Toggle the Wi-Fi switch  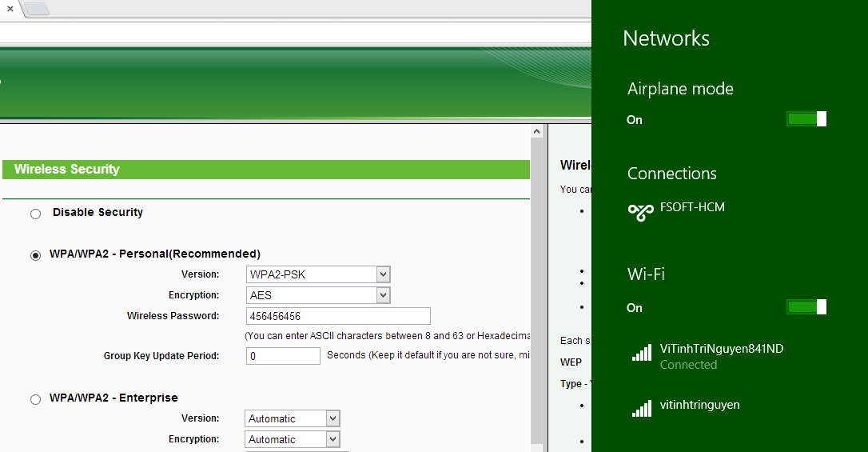pyautogui.click(x=806, y=307)
